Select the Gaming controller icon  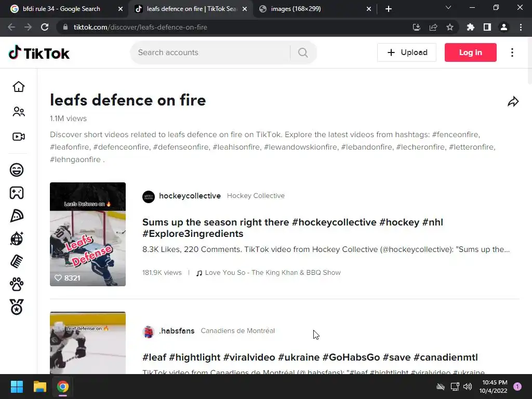click(x=17, y=193)
